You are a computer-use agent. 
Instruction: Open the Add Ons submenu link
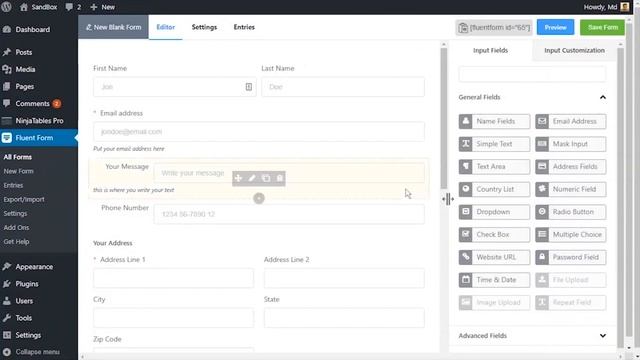click(16, 228)
